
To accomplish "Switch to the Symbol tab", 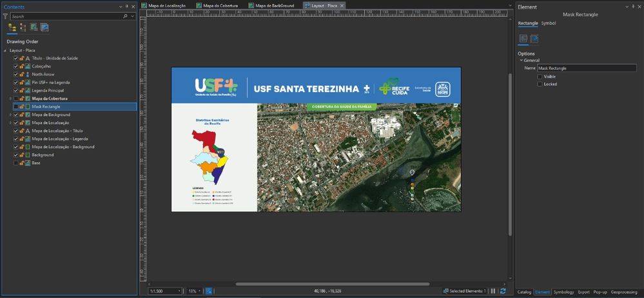I will click(x=549, y=23).
